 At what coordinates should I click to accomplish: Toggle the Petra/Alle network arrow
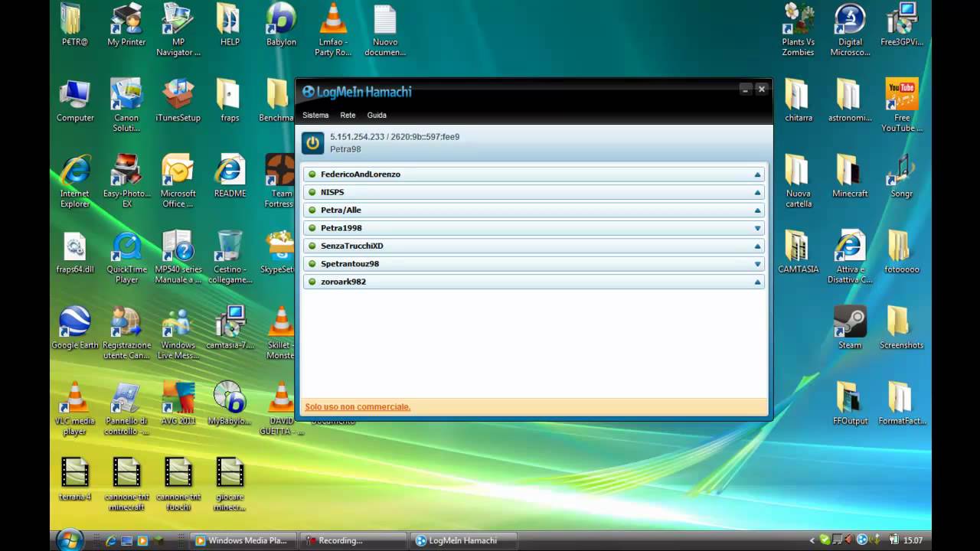pyautogui.click(x=758, y=210)
